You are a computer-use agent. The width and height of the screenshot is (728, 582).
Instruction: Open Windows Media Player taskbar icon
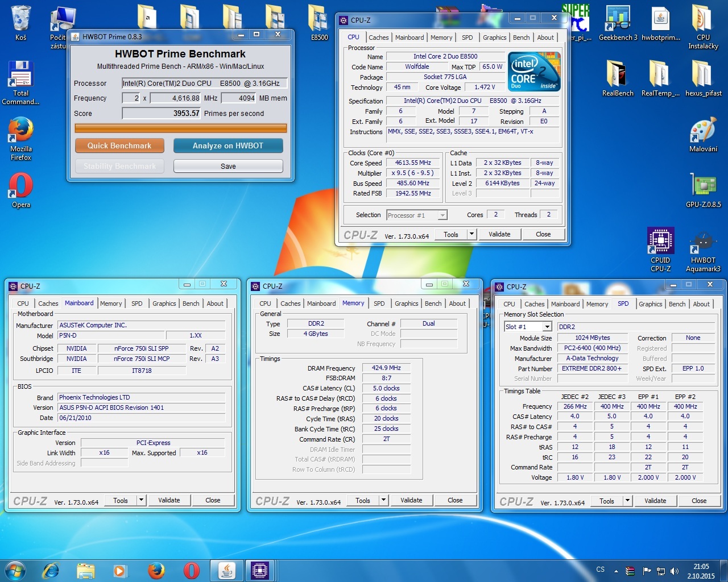pyautogui.click(x=120, y=570)
